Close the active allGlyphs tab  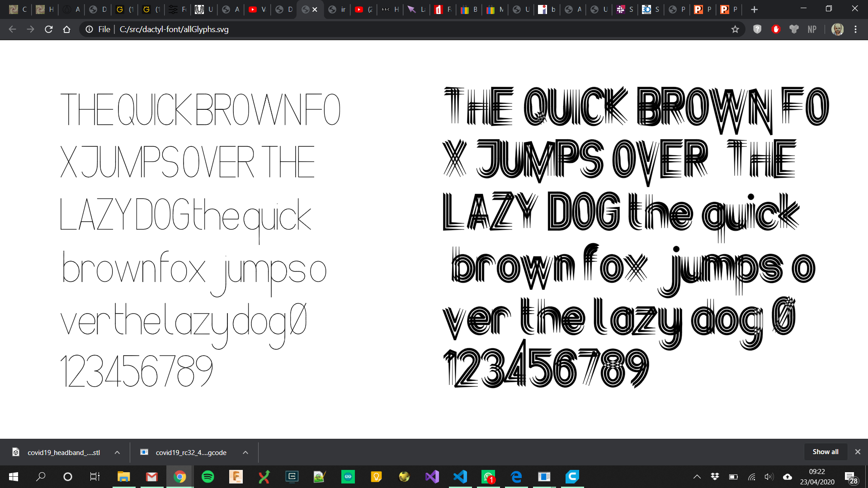pos(315,9)
